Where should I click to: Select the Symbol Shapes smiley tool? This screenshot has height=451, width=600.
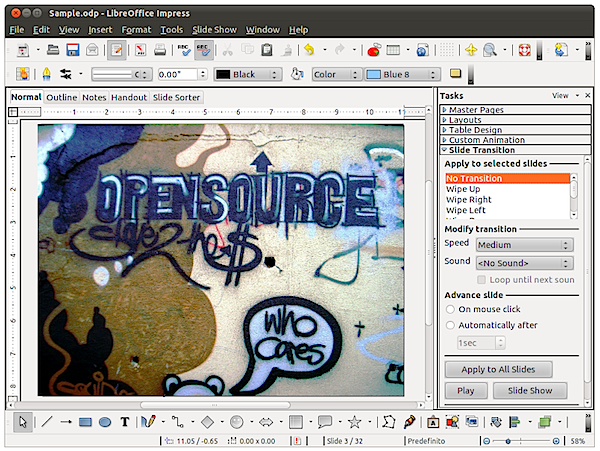(x=236, y=422)
